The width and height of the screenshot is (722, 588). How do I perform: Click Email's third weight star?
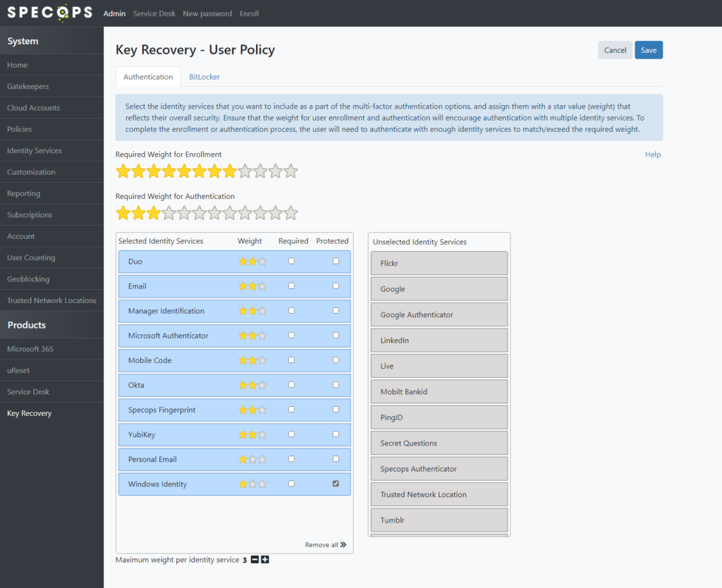(x=262, y=286)
